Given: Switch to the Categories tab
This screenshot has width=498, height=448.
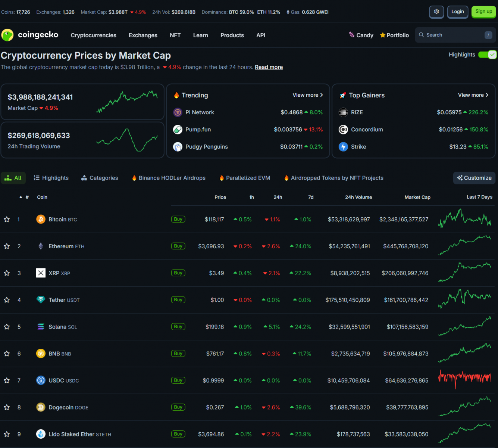Looking at the screenshot, I should point(100,178).
